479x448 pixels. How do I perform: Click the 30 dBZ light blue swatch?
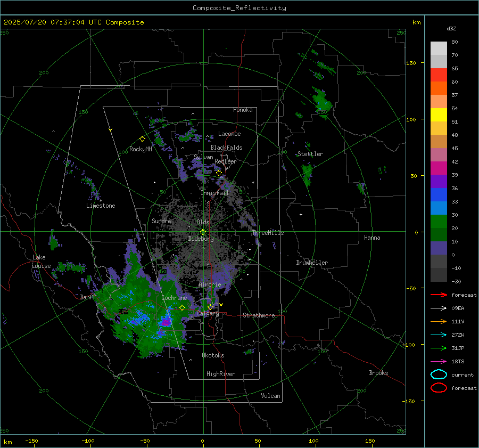(439, 208)
